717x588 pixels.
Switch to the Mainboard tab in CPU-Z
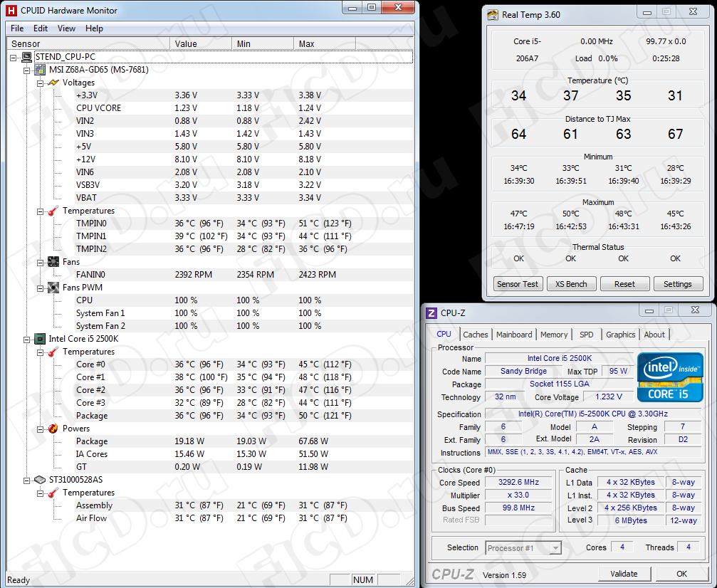click(514, 335)
